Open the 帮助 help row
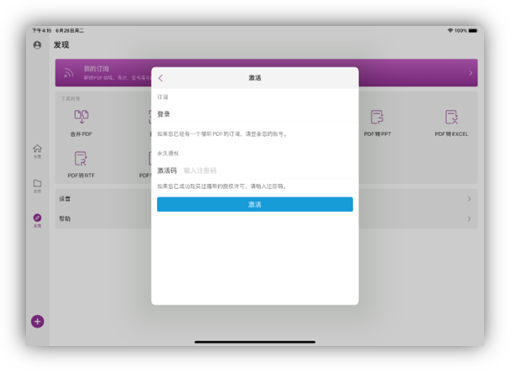This screenshot has width=509, height=371. click(266, 219)
